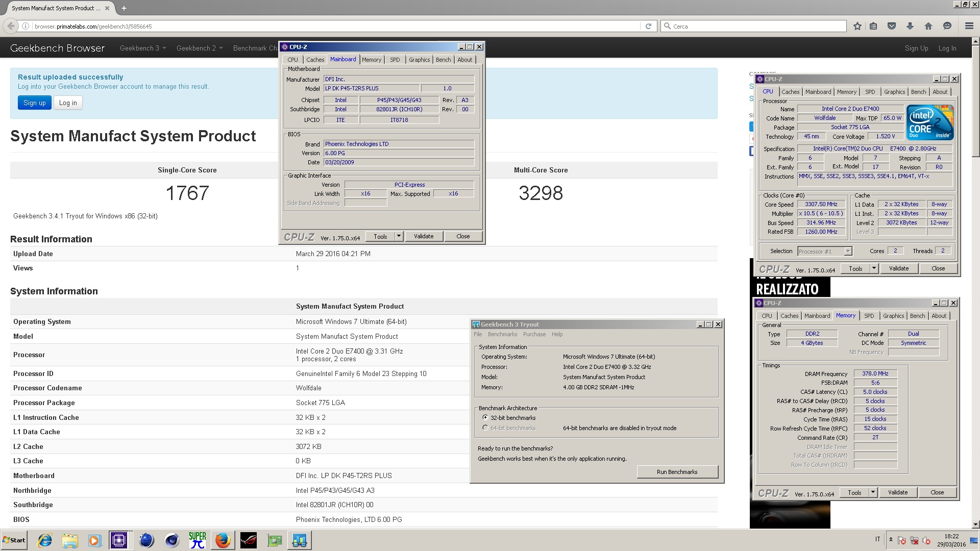Click the white Log in button
Image resolution: width=980 pixels, height=551 pixels.
[68, 103]
